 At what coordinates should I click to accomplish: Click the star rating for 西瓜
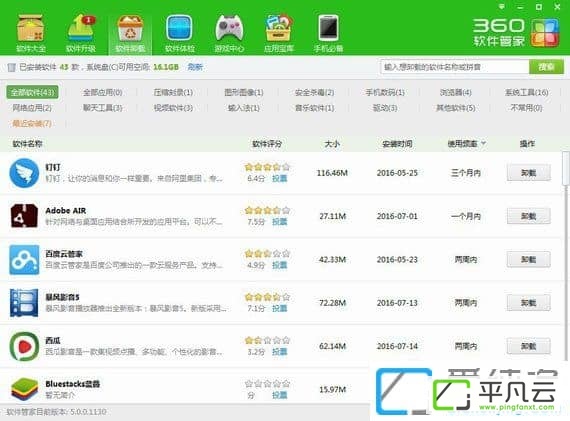click(x=267, y=340)
